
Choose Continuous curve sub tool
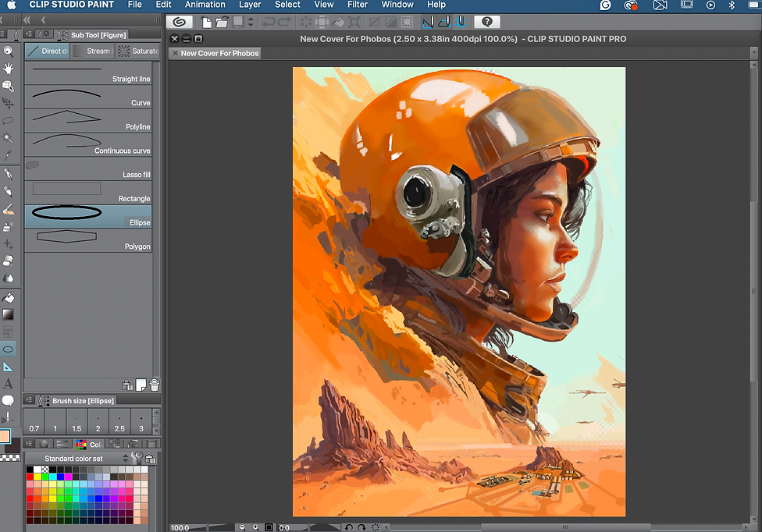[x=88, y=145]
